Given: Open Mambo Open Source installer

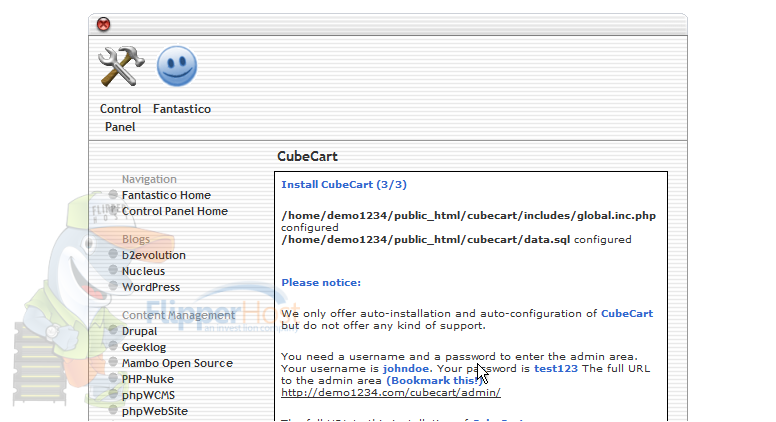Looking at the screenshot, I should pos(177,363).
